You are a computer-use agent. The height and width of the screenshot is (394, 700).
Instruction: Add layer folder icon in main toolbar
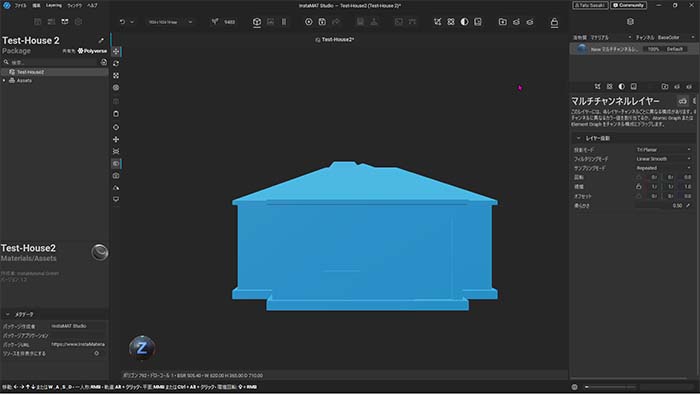point(503,22)
